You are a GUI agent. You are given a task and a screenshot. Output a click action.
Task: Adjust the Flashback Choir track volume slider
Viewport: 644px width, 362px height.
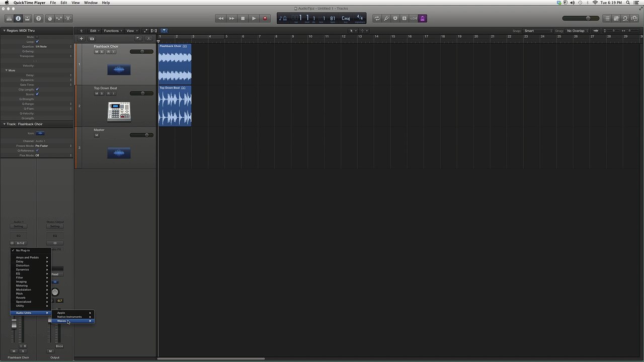[x=141, y=51]
